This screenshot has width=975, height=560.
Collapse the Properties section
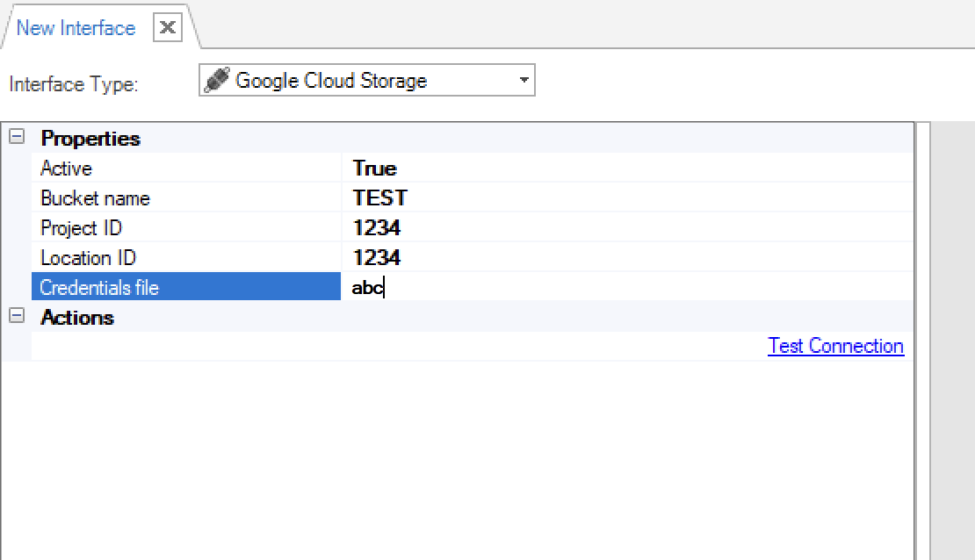click(x=16, y=138)
